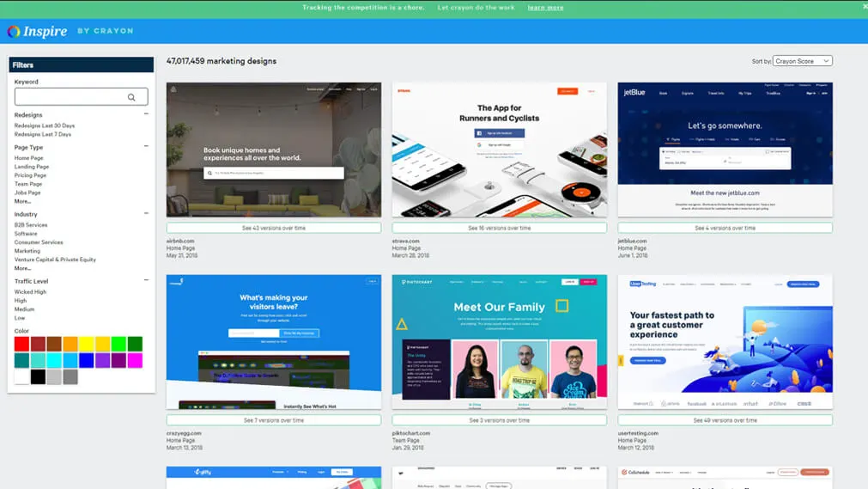
Task: Click the Inspire rainbow logo icon
Action: click(x=13, y=32)
